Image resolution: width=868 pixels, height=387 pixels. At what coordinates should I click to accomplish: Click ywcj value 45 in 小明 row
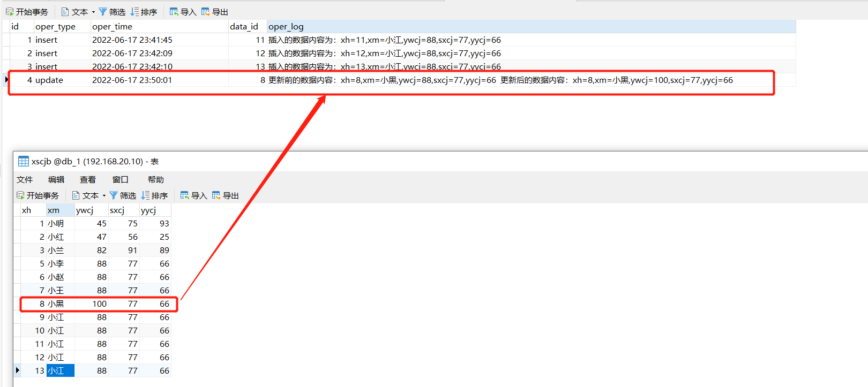pyautogui.click(x=92, y=224)
